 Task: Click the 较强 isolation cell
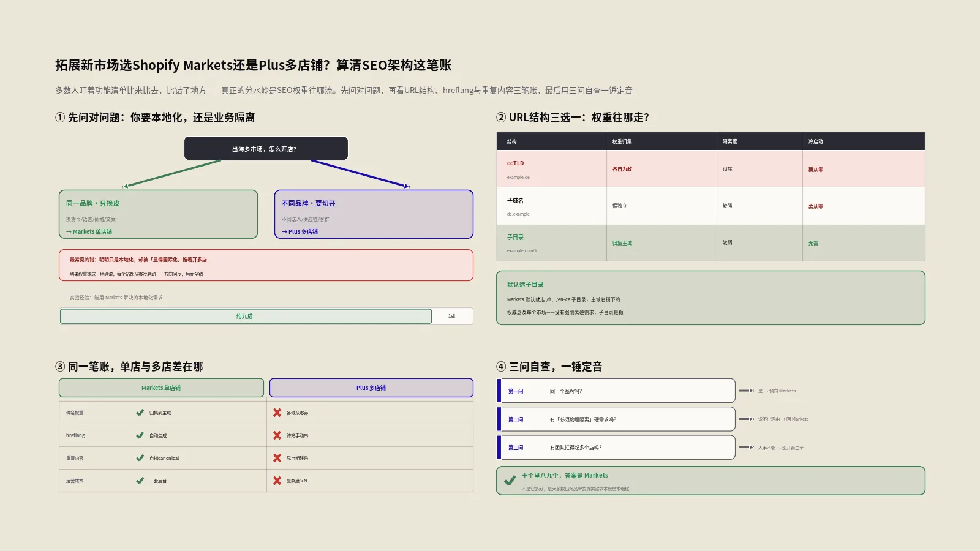click(728, 206)
